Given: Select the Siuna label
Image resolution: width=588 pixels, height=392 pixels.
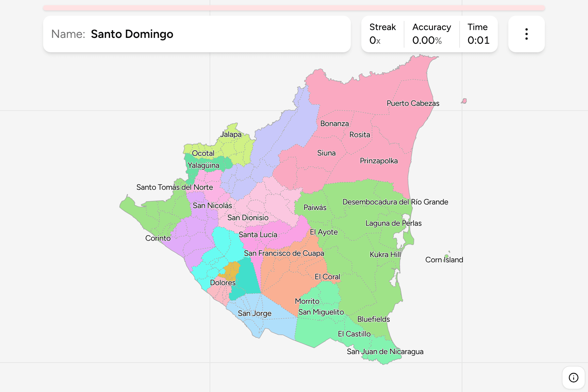Looking at the screenshot, I should [x=326, y=153].
